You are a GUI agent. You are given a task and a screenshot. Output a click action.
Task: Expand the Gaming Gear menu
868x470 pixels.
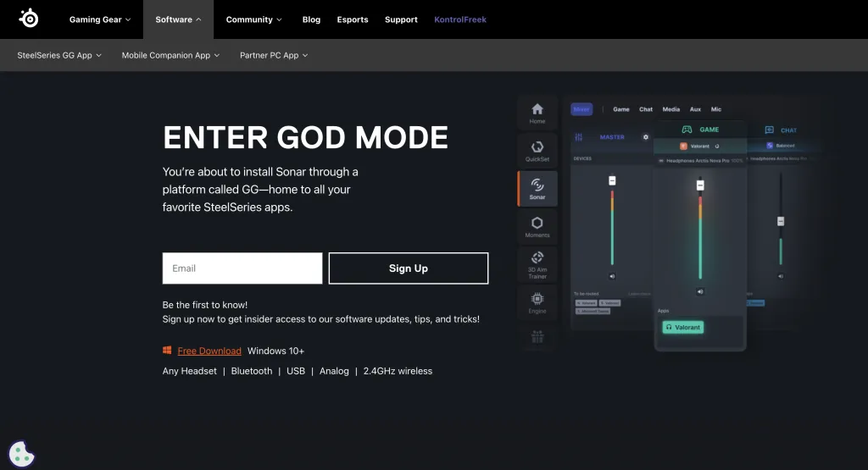point(100,19)
